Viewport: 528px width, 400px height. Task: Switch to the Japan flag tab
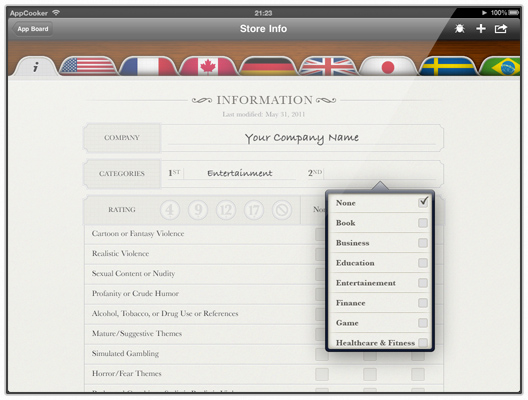point(388,67)
